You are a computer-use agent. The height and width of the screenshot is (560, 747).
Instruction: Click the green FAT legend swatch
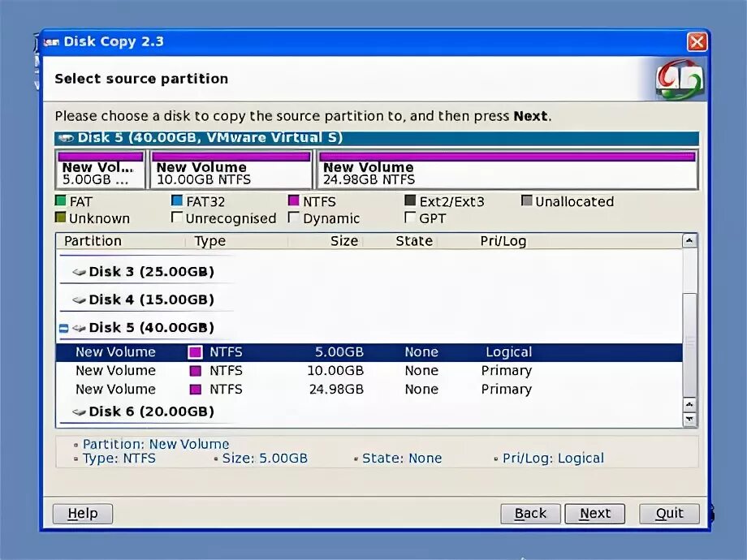click(x=61, y=200)
